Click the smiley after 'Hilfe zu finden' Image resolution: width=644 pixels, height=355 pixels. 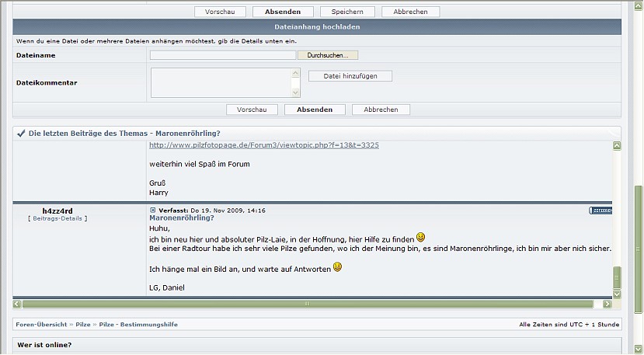coord(420,237)
